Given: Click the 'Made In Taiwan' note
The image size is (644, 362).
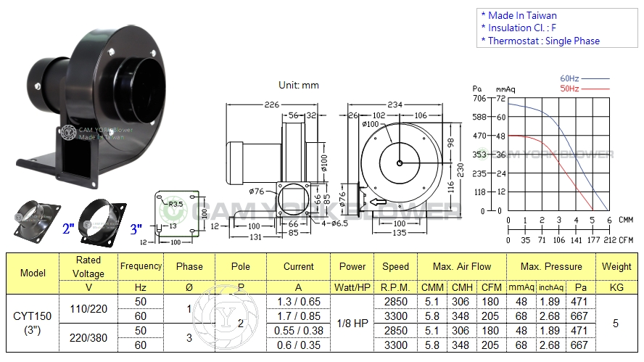Looking at the screenshot, I should [x=519, y=16].
